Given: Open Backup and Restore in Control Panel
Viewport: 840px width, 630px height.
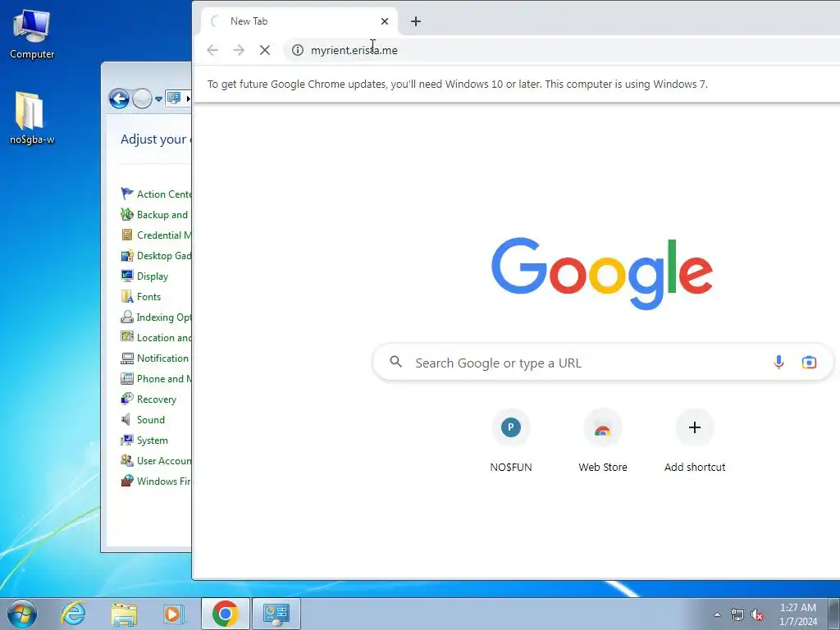Looking at the screenshot, I should [156, 214].
